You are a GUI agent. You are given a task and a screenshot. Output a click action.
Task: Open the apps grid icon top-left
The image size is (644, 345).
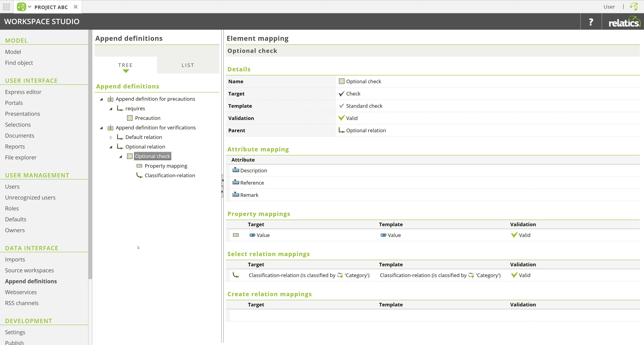[x=6, y=7]
